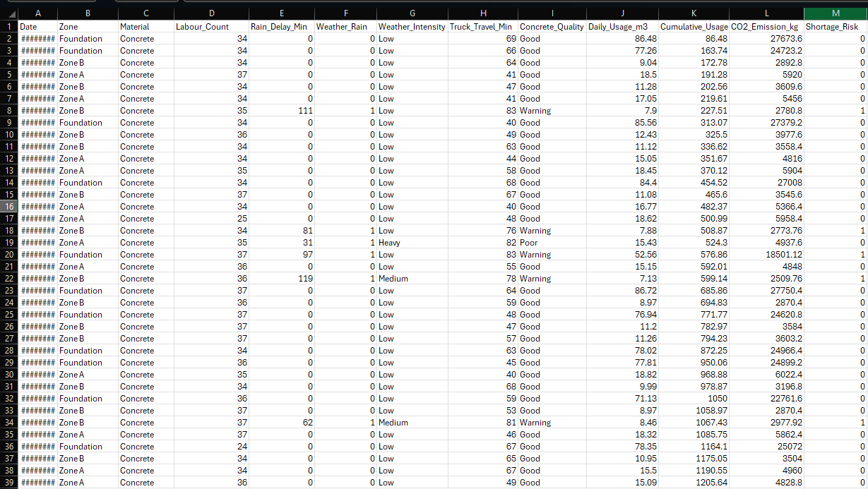This screenshot has height=489, width=868.
Task: Click the Select All corner triangle
Action: (x=9, y=13)
